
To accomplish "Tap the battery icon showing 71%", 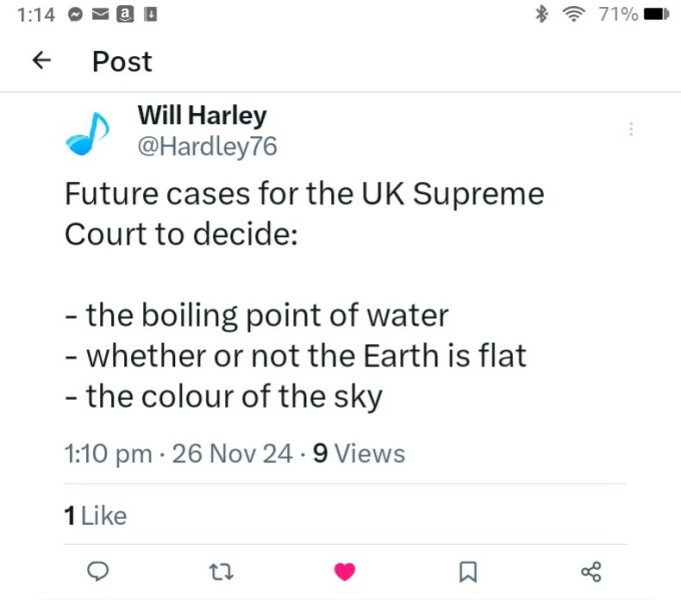I will point(656,14).
